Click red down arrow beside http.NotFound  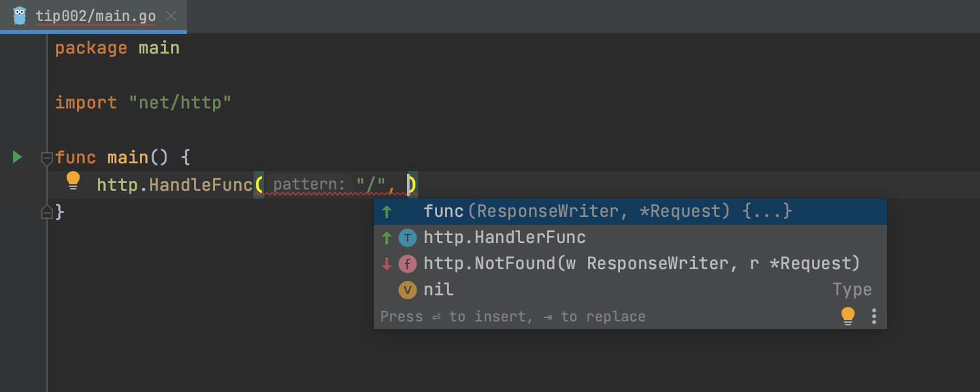tap(387, 264)
